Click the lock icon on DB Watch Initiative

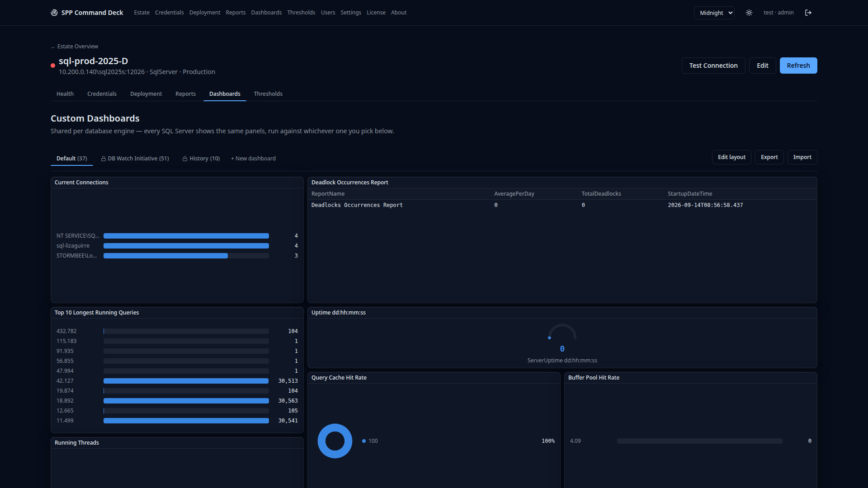[104, 159]
